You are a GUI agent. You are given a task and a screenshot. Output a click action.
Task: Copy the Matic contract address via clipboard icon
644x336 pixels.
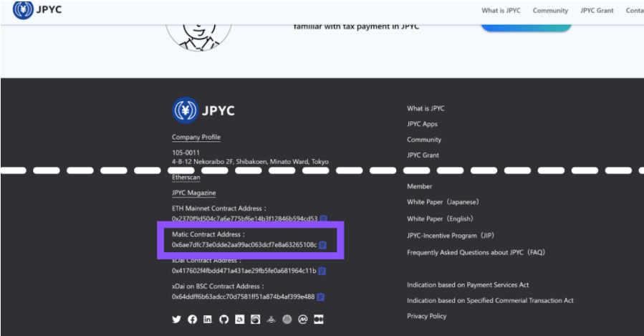[x=322, y=245]
